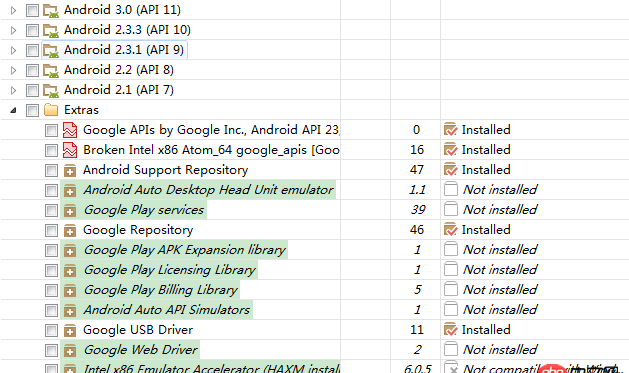Viewport: 629px width, 373px height.
Task: Click the Android Support Repository package icon
Action: [x=70, y=170]
